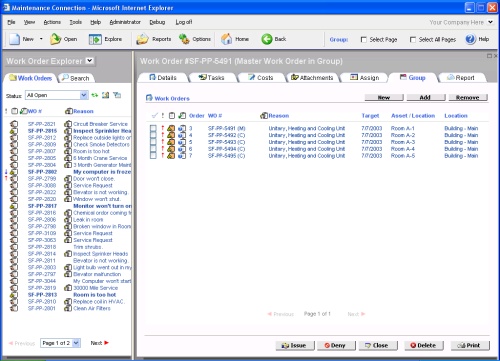Image resolution: width=500 pixels, height=361 pixels.
Task: Click the Log off menu item
Action: tap(184, 22)
